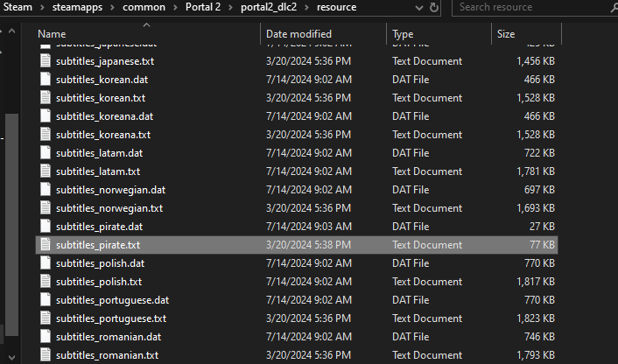Click the subtitles_korean.txt file icon

click(x=46, y=98)
